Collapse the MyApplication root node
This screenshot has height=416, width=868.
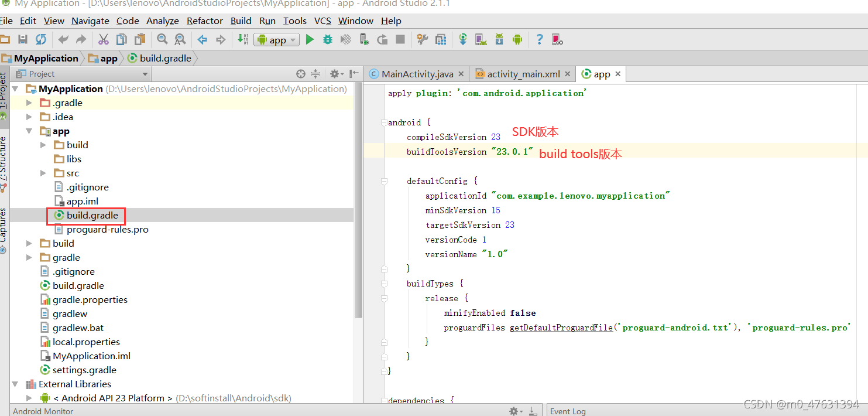pyautogui.click(x=16, y=89)
